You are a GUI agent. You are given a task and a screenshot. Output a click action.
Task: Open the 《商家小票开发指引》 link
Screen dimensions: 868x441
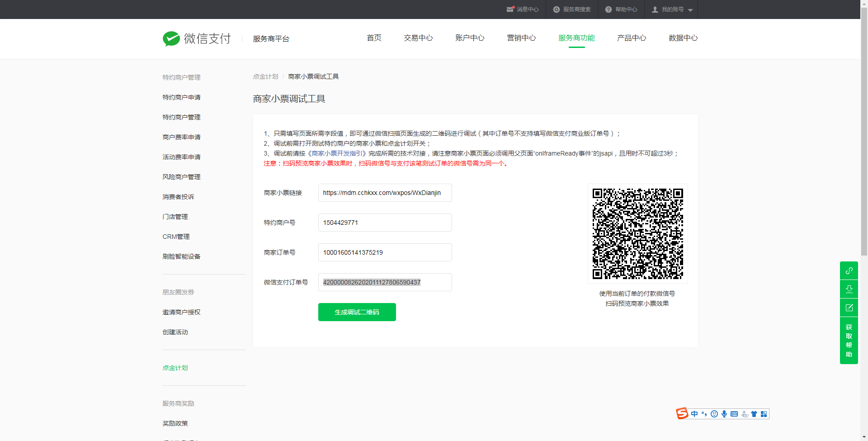tap(337, 153)
